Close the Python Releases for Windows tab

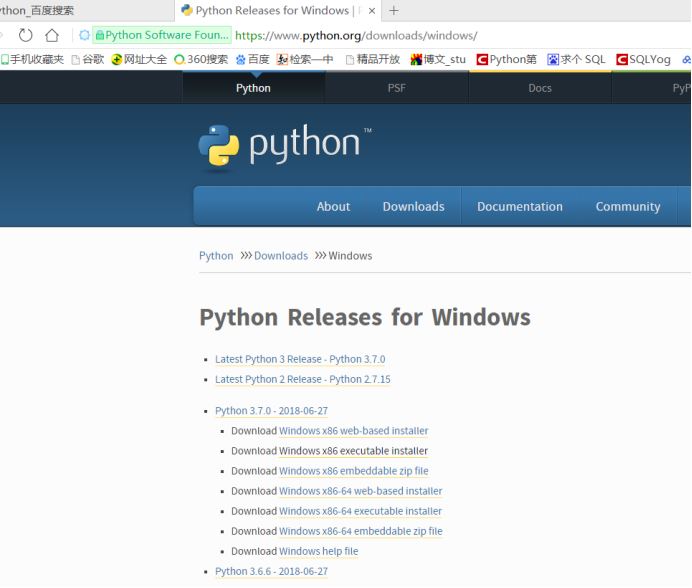click(x=372, y=10)
